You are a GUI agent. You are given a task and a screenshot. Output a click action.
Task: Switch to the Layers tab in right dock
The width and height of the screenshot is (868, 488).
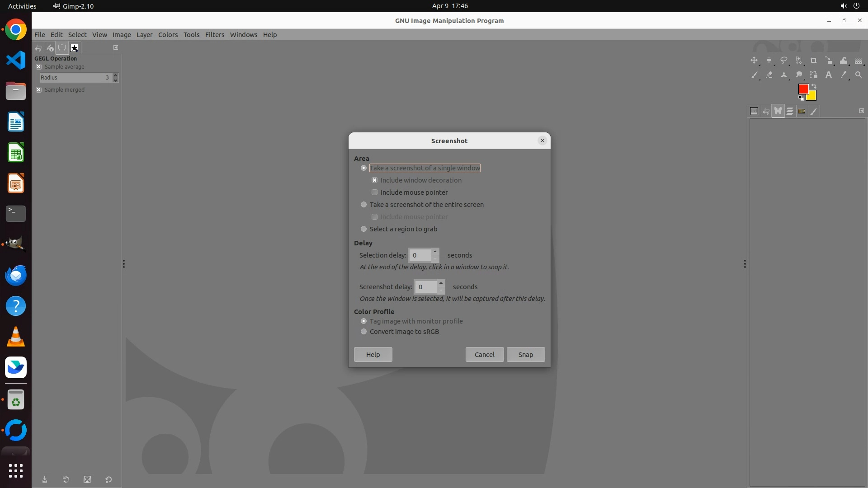point(790,111)
